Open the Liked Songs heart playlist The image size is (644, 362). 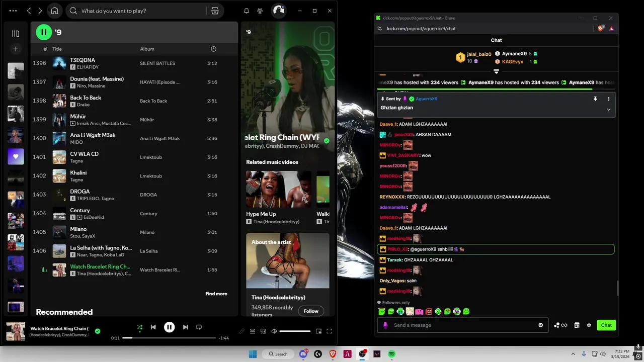click(x=16, y=156)
